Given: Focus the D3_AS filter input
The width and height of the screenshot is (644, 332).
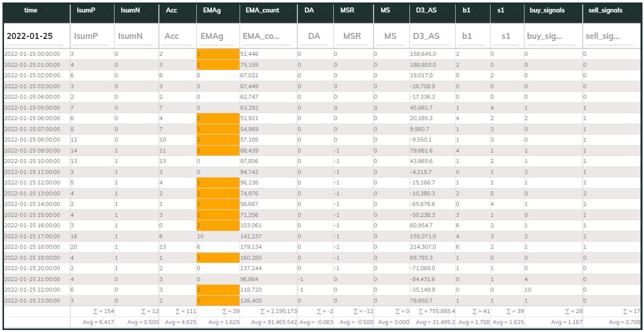Looking at the screenshot, I should coord(431,36).
